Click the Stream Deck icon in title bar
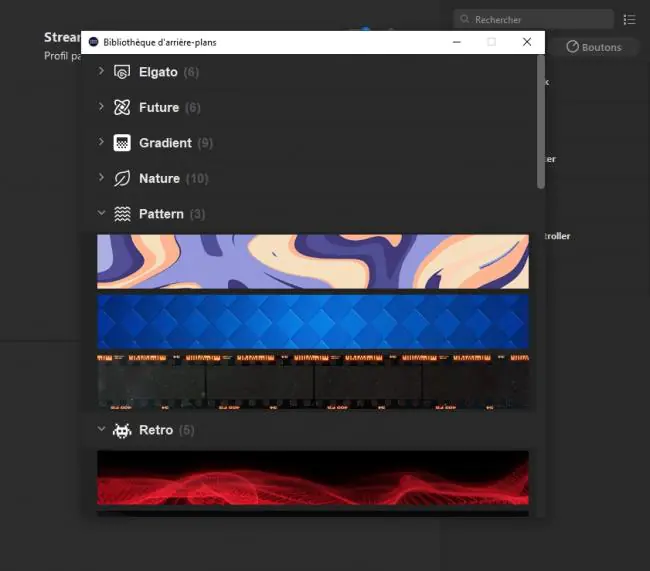 tap(94, 42)
